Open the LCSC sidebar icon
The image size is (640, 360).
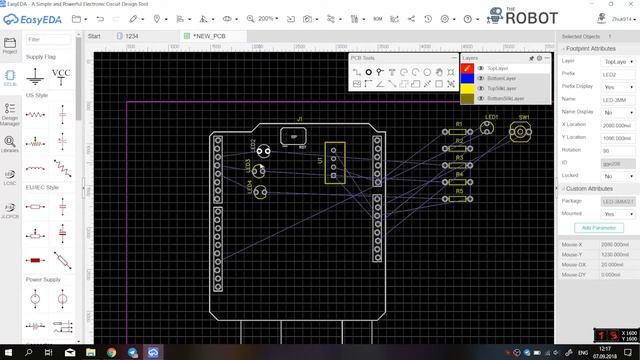10,177
